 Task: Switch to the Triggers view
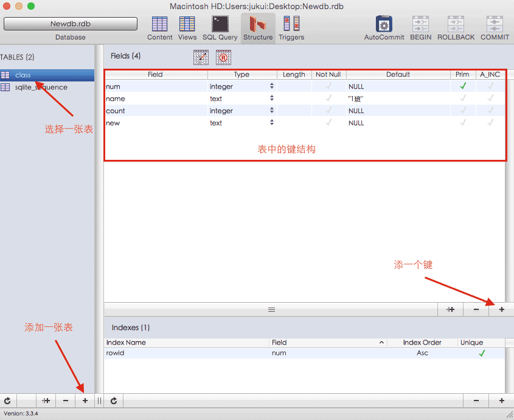pos(291,24)
